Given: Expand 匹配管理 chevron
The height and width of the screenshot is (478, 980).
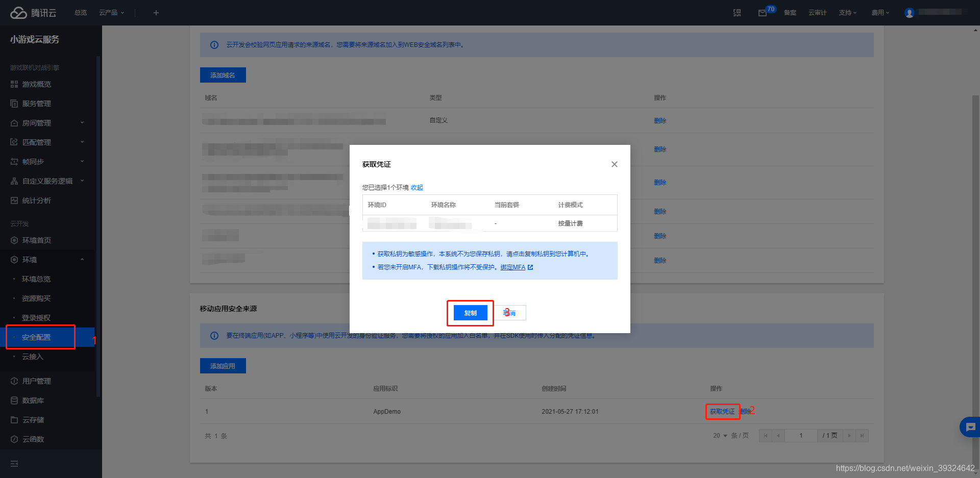Looking at the screenshot, I should pos(82,142).
